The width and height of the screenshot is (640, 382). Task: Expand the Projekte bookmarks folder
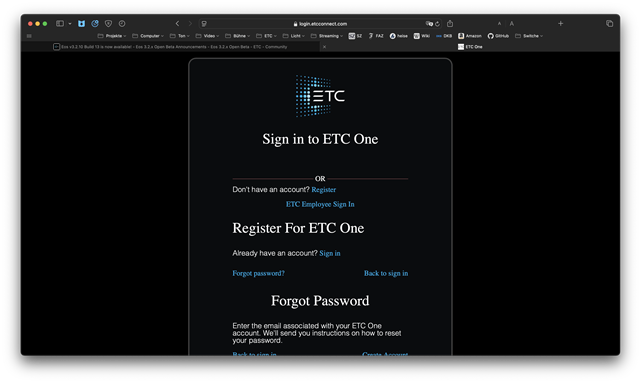112,36
